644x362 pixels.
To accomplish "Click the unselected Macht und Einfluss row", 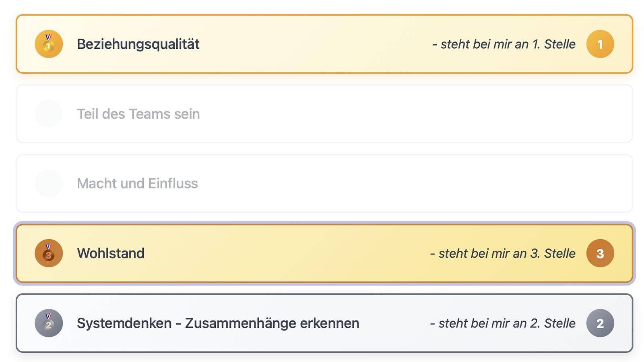I will pos(322,183).
